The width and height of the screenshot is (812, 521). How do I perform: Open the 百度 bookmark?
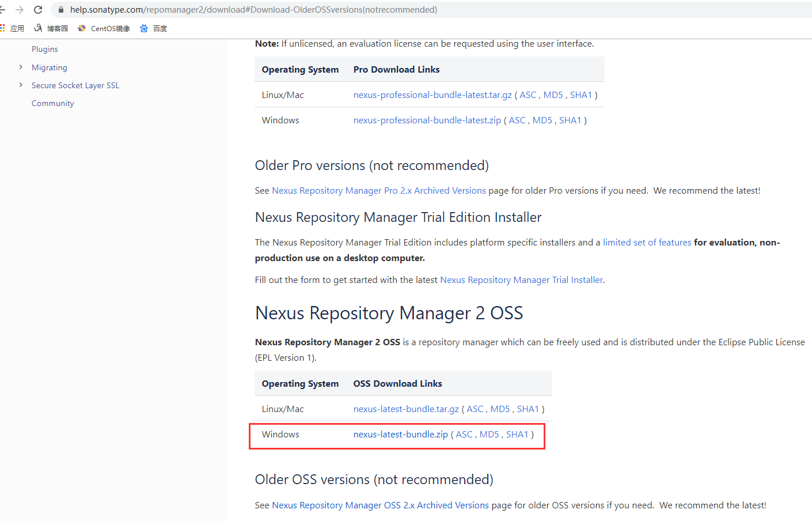pos(153,28)
